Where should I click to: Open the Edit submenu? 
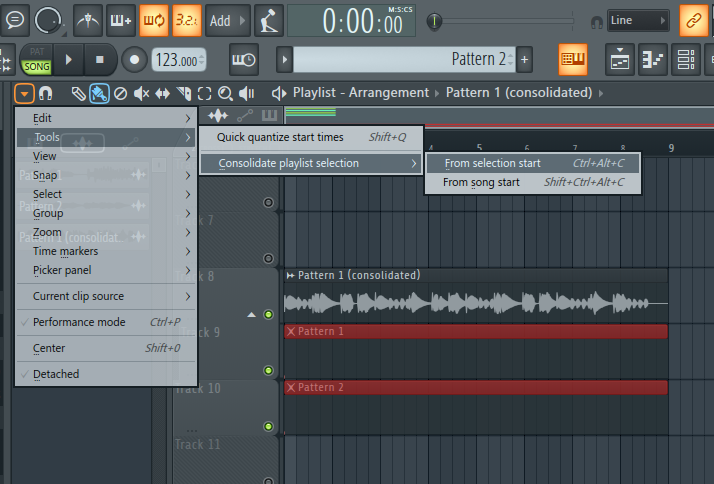(107, 118)
